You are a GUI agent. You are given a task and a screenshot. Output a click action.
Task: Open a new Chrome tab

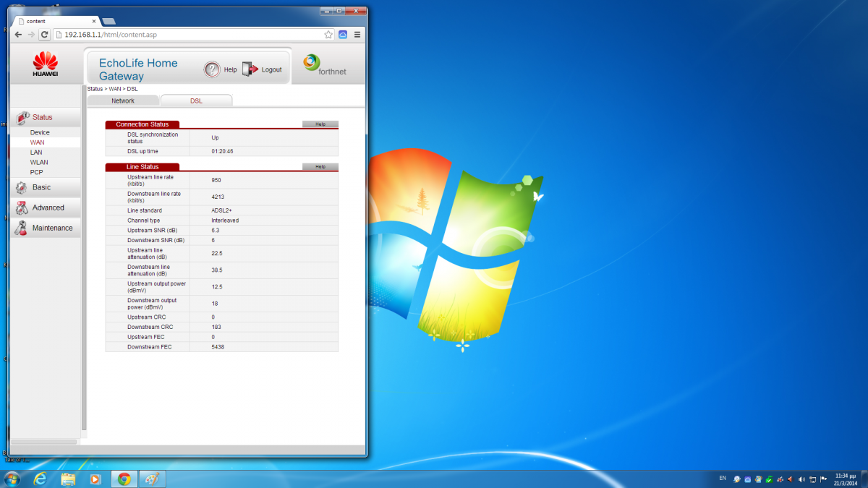click(x=109, y=21)
